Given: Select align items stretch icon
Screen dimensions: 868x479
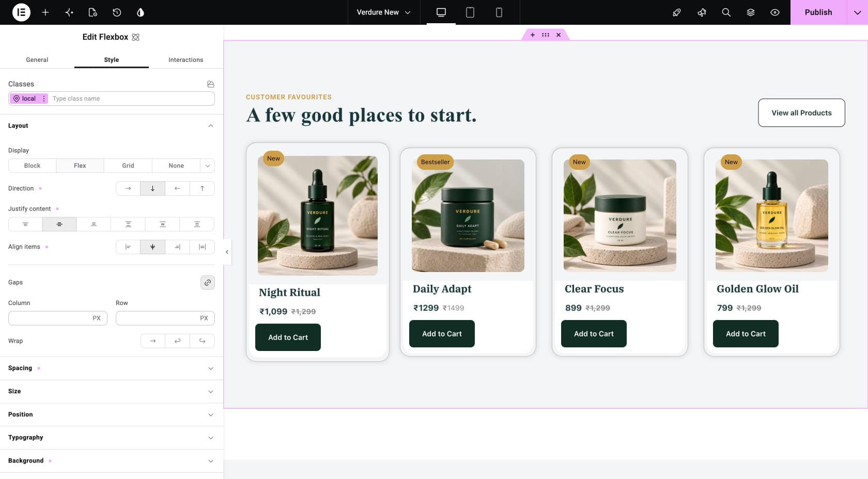Looking at the screenshot, I should coord(202,247).
